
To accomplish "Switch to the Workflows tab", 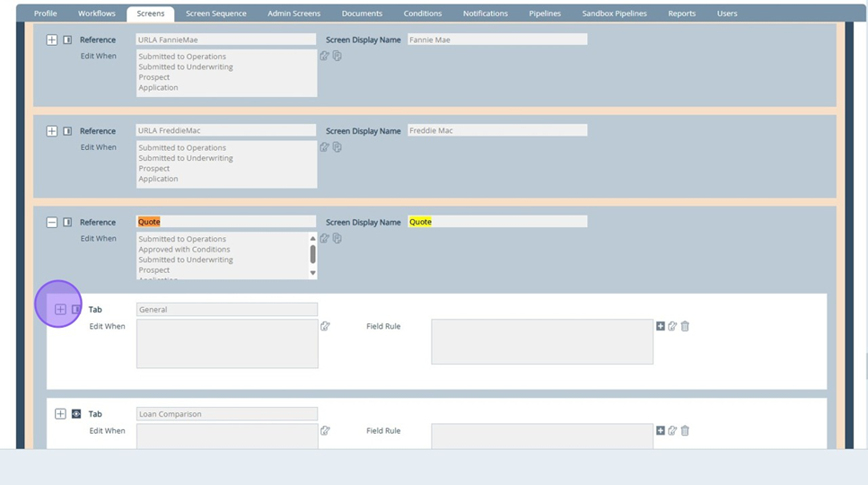I will coord(97,13).
